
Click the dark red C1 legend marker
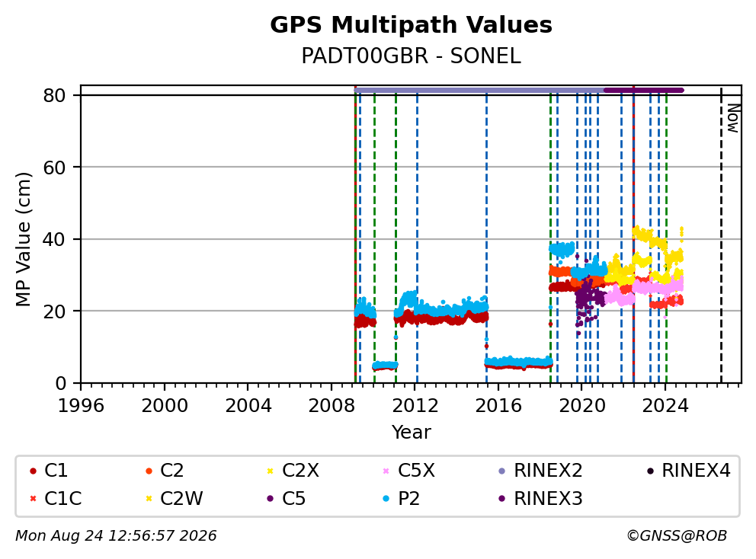[x=33, y=471]
